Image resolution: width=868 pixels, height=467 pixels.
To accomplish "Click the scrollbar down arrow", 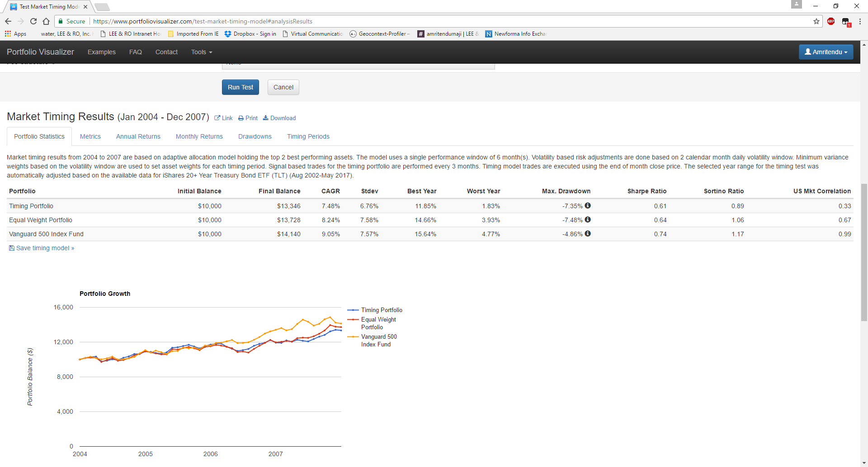I will tap(864, 463).
